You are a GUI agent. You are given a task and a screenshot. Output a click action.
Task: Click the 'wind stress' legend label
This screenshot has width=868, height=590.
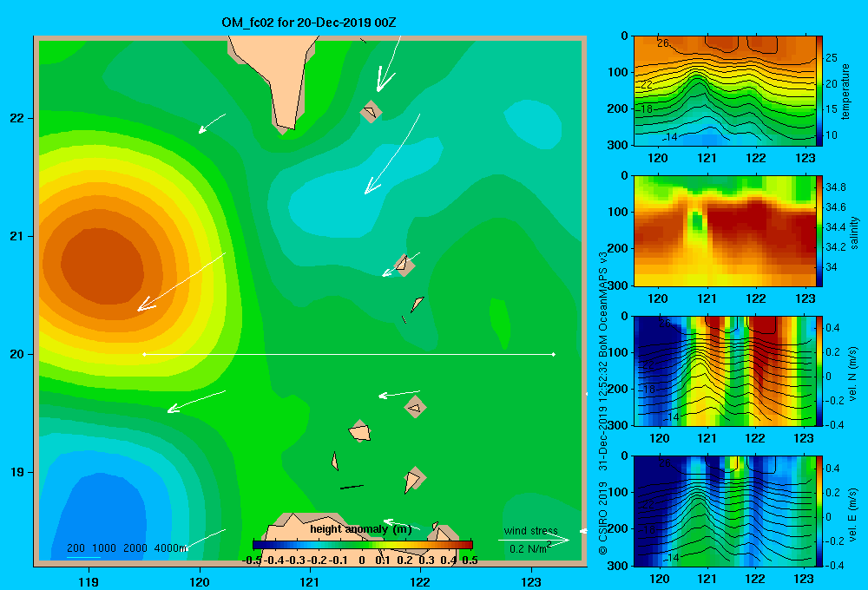coord(530,530)
